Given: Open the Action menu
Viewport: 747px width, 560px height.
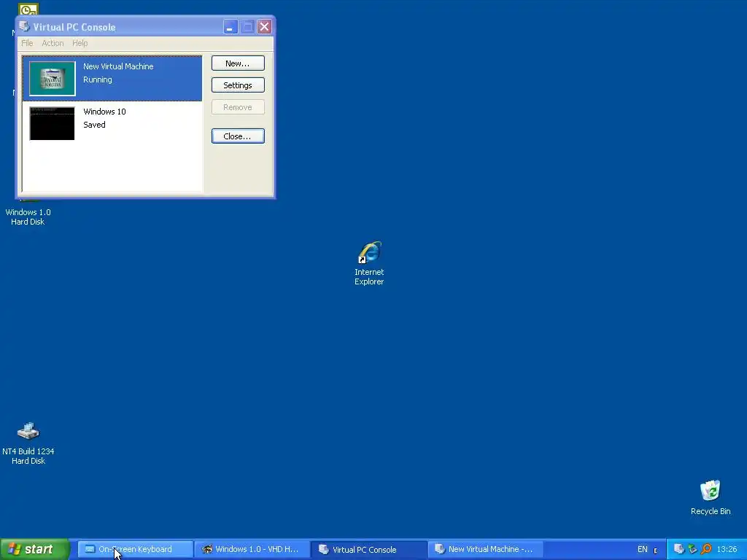Looking at the screenshot, I should point(53,43).
